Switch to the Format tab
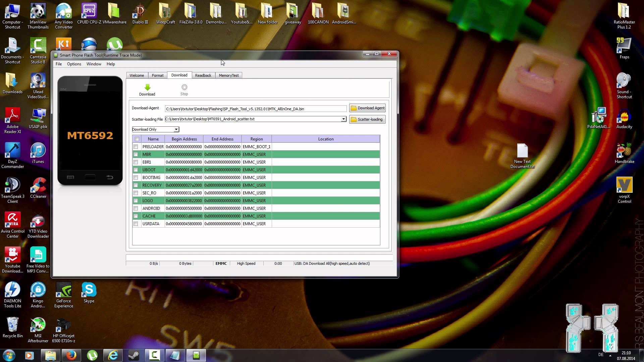 click(x=158, y=75)
